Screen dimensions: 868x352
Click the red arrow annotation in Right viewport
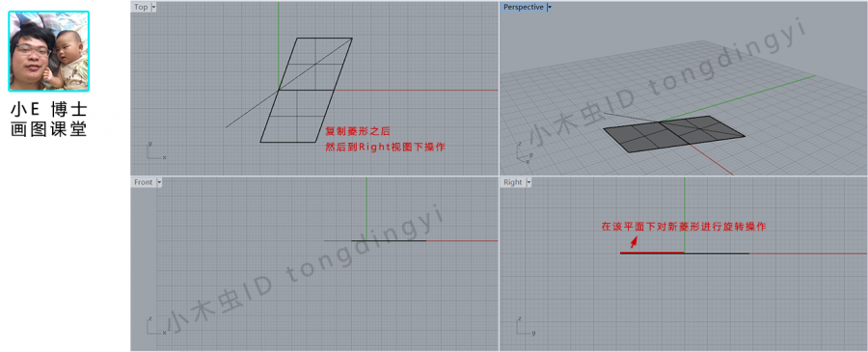click(634, 242)
